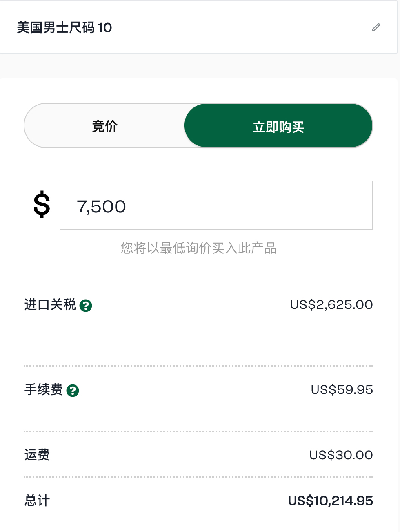Click the dotted divider above the 总计 row
This screenshot has width=400, height=532.
pyautogui.click(x=198, y=477)
